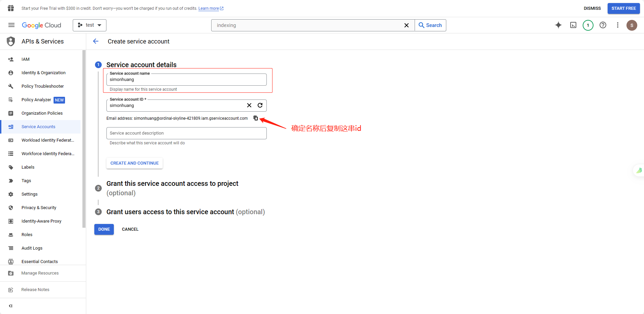Open Organization Policies in sidebar

point(40,113)
